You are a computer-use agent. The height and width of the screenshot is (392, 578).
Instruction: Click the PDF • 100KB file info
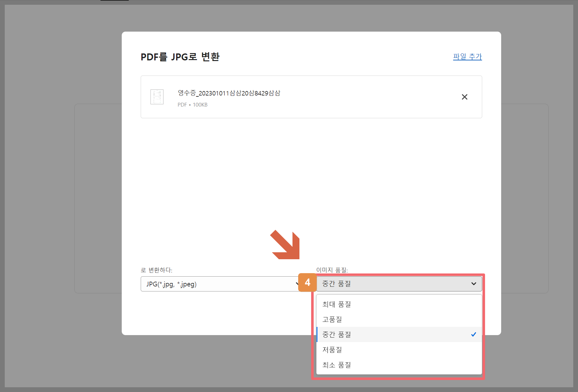tap(193, 105)
